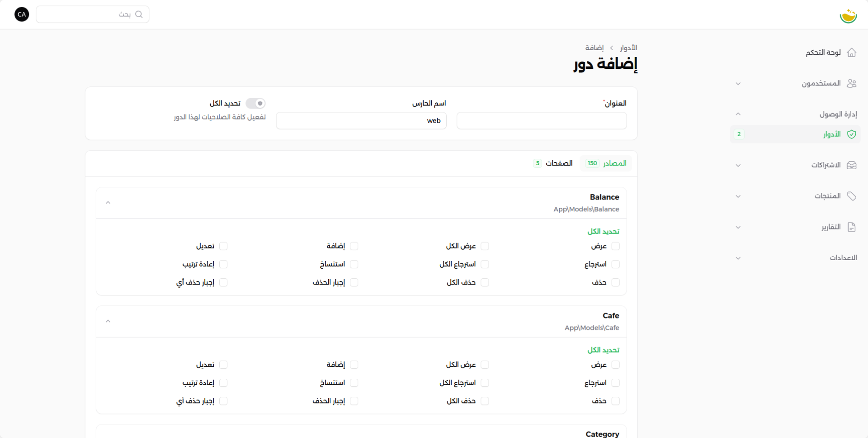Click the tag icon beside المنتجات
The height and width of the screenshot is (438, 868).
point(852,196)
